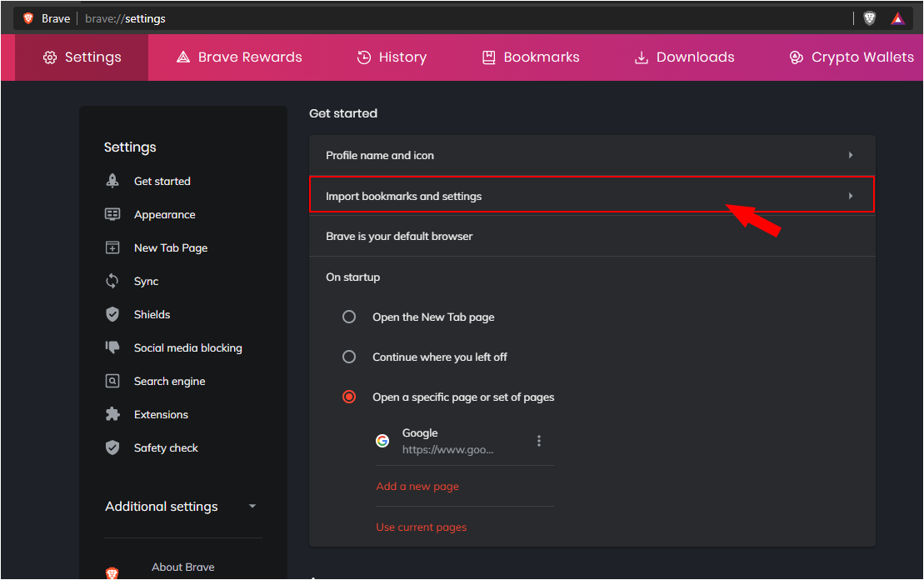This screenshot has height=580, width=924.
Task: Click the New Tab Page plus-window icon
Action: point(112,247)
